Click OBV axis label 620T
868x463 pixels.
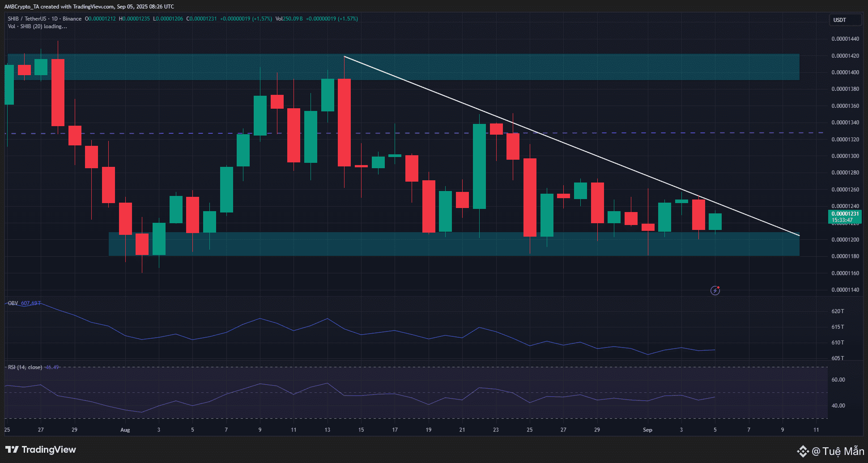coord(838,311)
